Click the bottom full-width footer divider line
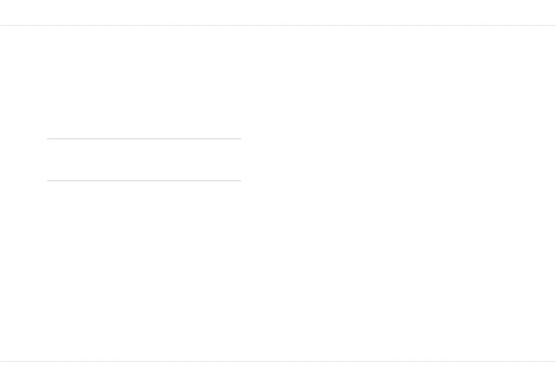The width and height of the screenshot is (556, 392). point(278,362)
